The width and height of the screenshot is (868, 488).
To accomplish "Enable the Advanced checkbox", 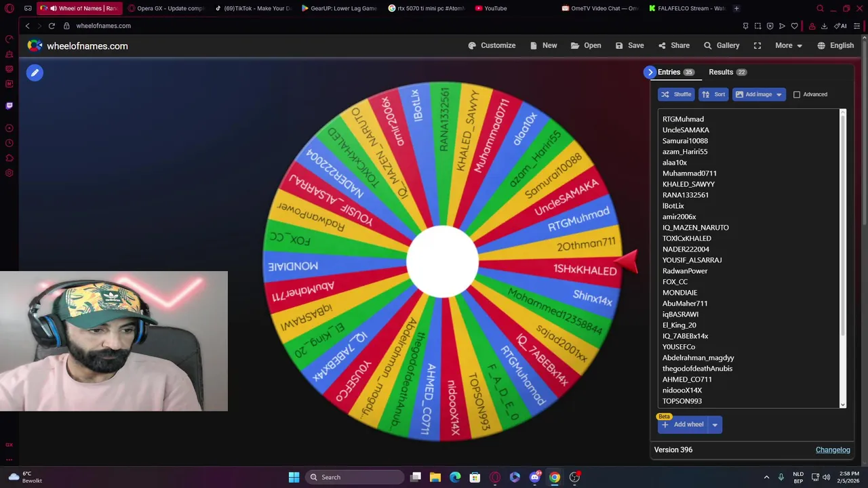I will (x=797, y=94).
